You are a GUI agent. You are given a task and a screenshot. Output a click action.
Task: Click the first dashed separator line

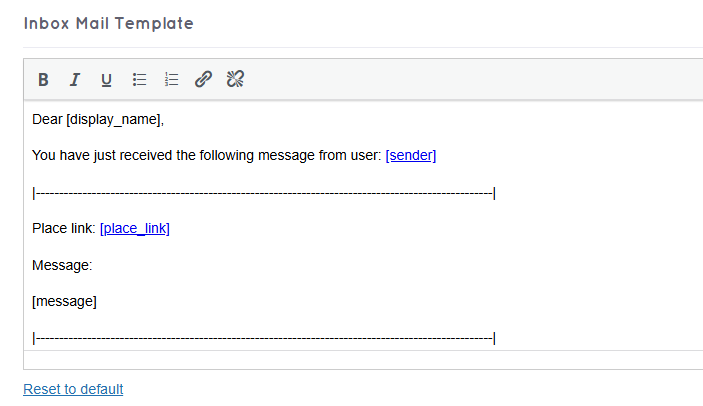(264, 192)
